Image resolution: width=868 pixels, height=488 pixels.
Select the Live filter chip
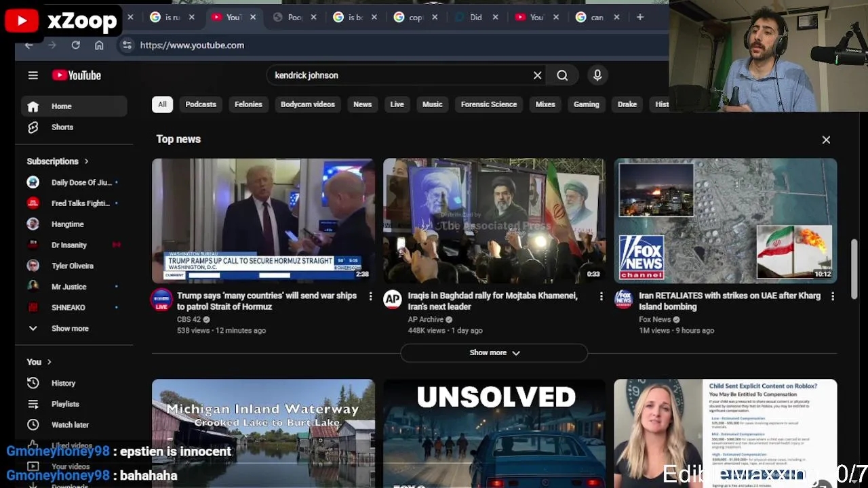[x=397, y=104]
